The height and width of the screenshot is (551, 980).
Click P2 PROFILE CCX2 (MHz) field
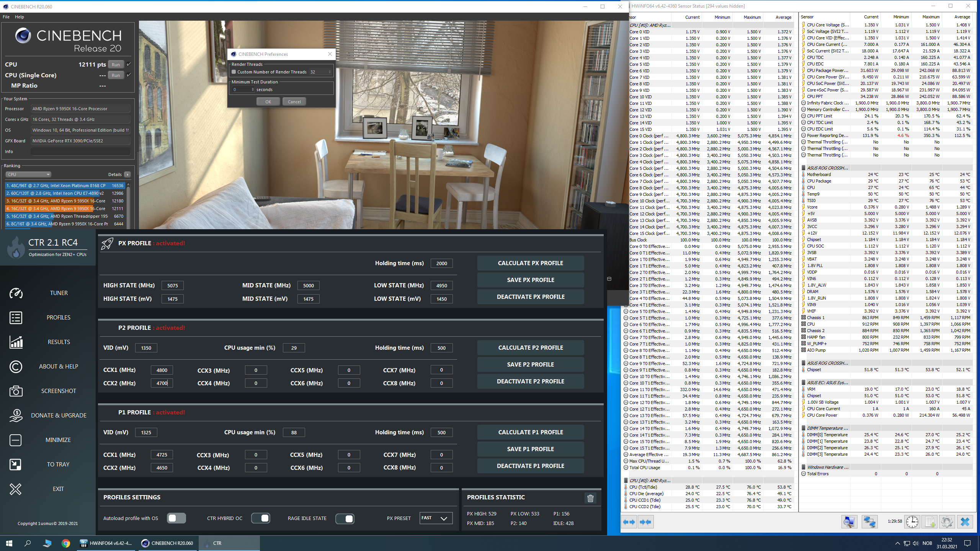coord(162,383)
